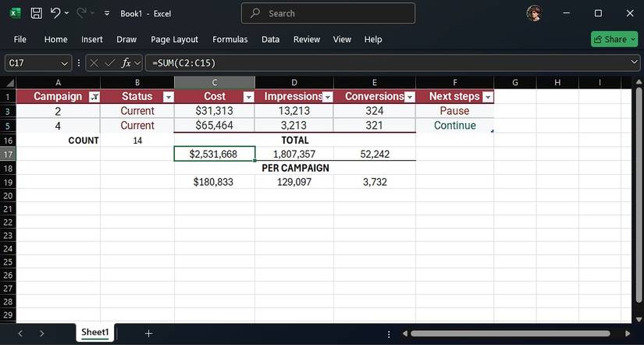This screenshot has height=345, width=644.
Task: Cancel the entry with the X formula icon
Action: coord(94,63)
